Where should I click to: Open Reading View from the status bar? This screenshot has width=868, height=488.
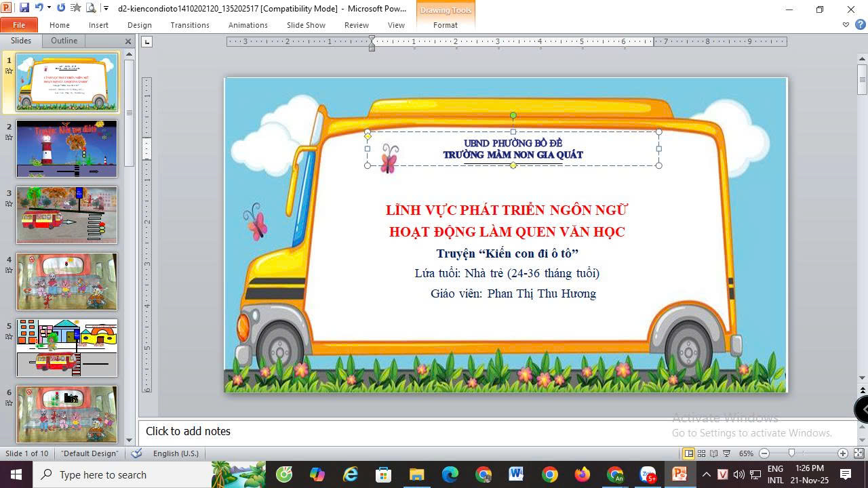pos(713,453)
